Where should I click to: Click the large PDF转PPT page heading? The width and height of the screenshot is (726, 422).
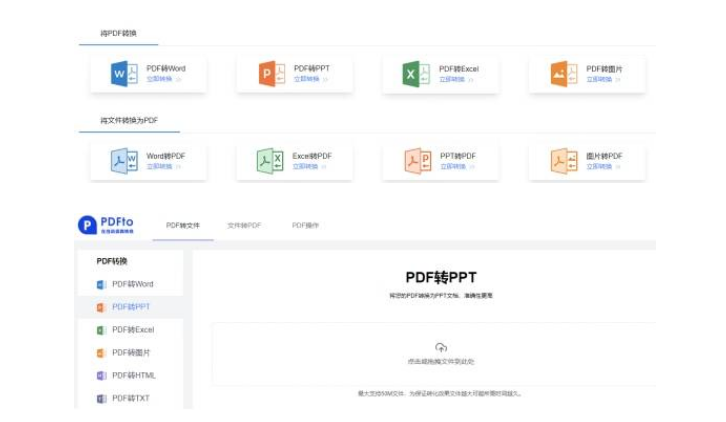click(x=441, y=277)
